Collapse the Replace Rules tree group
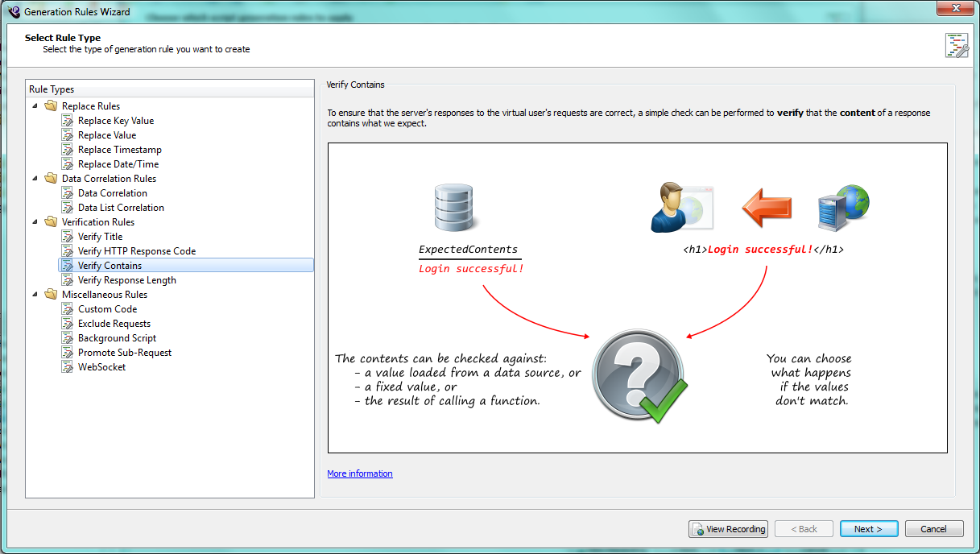 pyautogui.click(x=35, y=106)
